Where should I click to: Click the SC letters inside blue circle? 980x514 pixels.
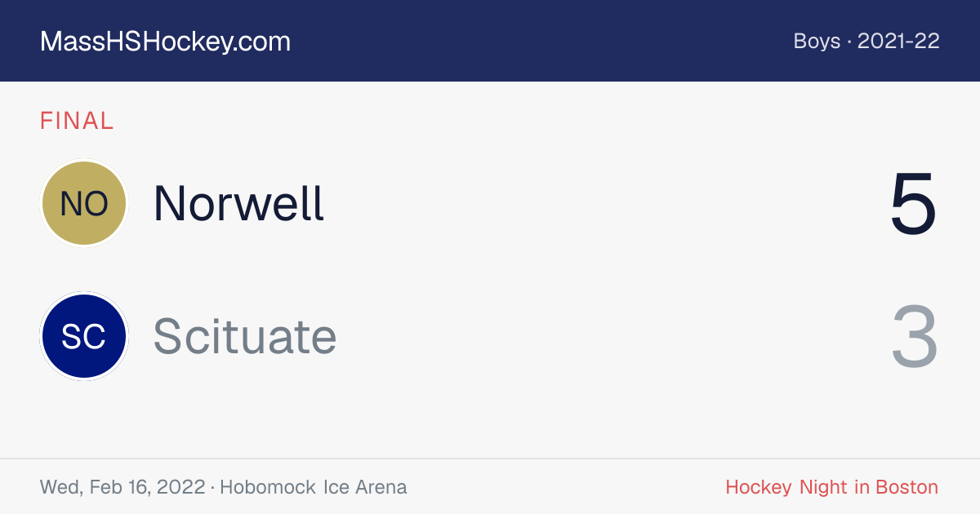tap(84, 337)
